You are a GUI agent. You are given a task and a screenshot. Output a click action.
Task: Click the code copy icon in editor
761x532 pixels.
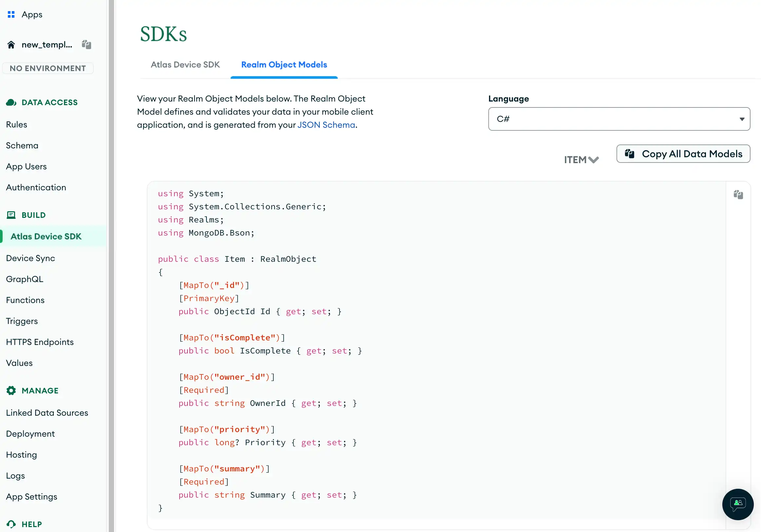[x=738, y=194]
